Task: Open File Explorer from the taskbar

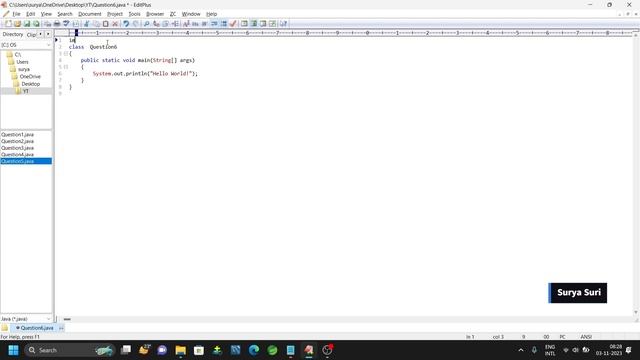Action: [x=180, y=350]
